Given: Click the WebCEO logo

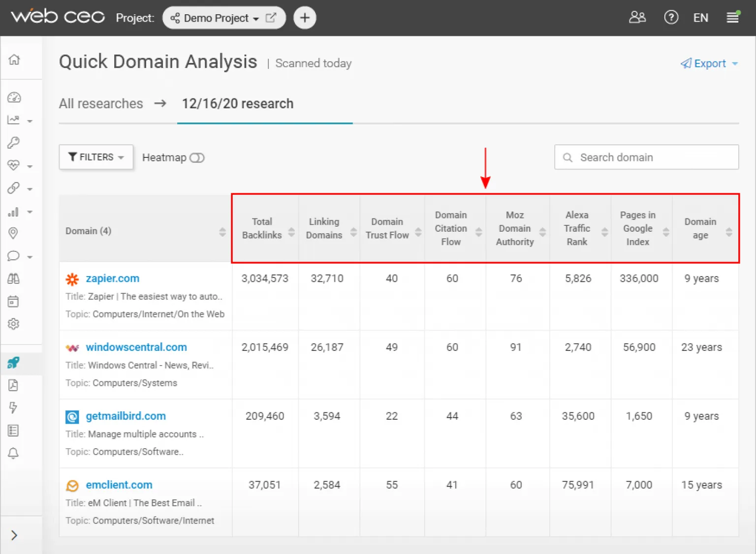Looking at the screenshot, I should 58,17.
